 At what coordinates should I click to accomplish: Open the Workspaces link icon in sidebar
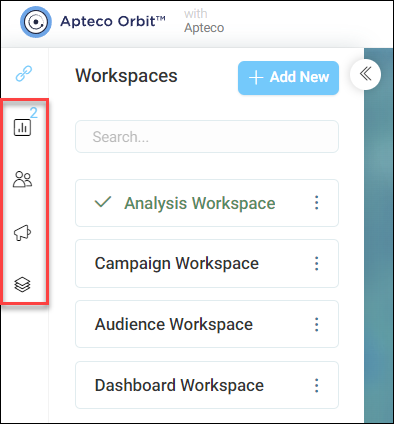pyautogui.click(x=24, y=74)
